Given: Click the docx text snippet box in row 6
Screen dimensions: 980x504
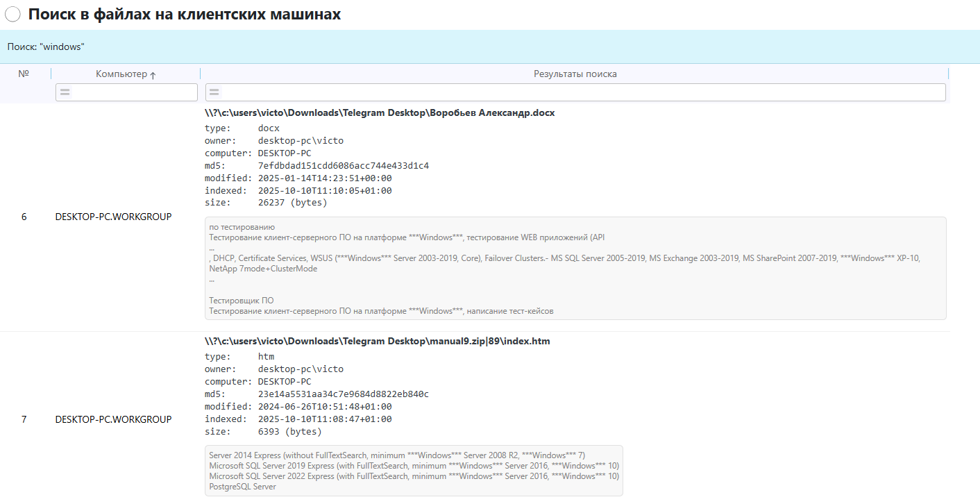Looking at the screenshot, I should (575, 269).
